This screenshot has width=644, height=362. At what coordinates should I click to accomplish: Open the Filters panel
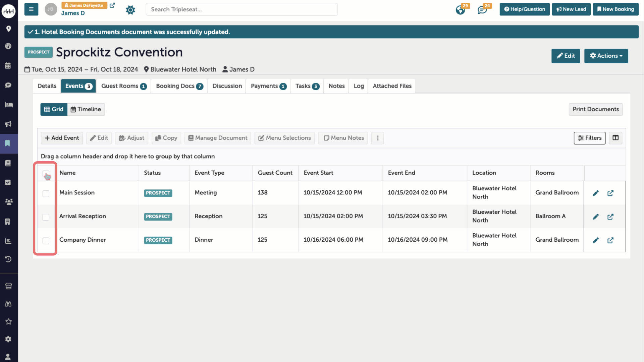click(589, 138)
